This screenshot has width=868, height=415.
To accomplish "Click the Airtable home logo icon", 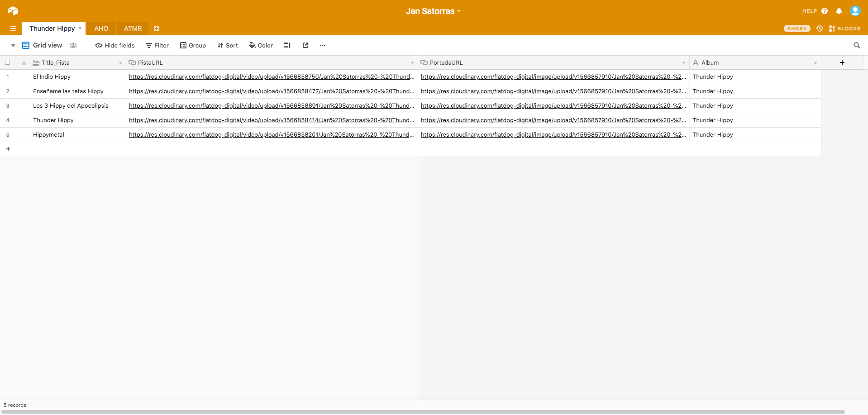I will point(13,11).
